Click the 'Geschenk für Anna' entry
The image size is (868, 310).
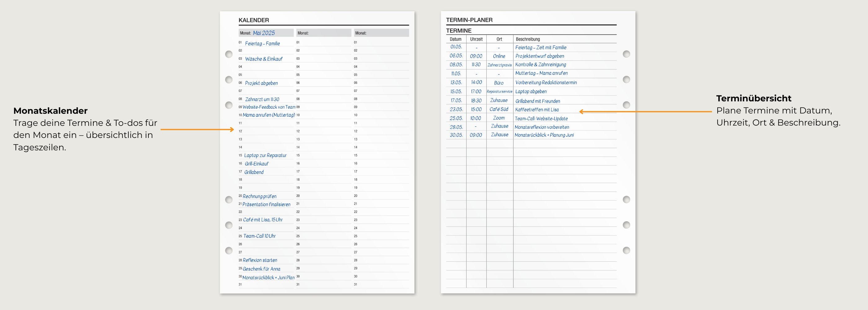coord(261,269)
